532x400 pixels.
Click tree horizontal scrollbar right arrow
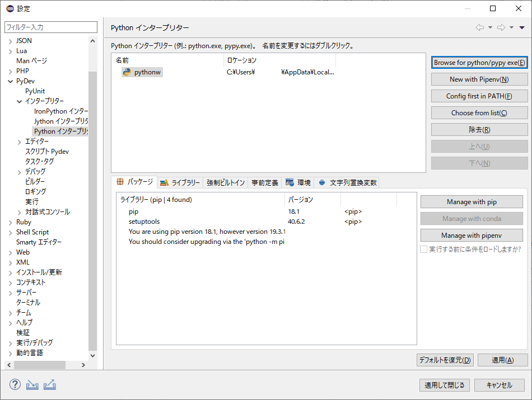(x=83, y=365)
